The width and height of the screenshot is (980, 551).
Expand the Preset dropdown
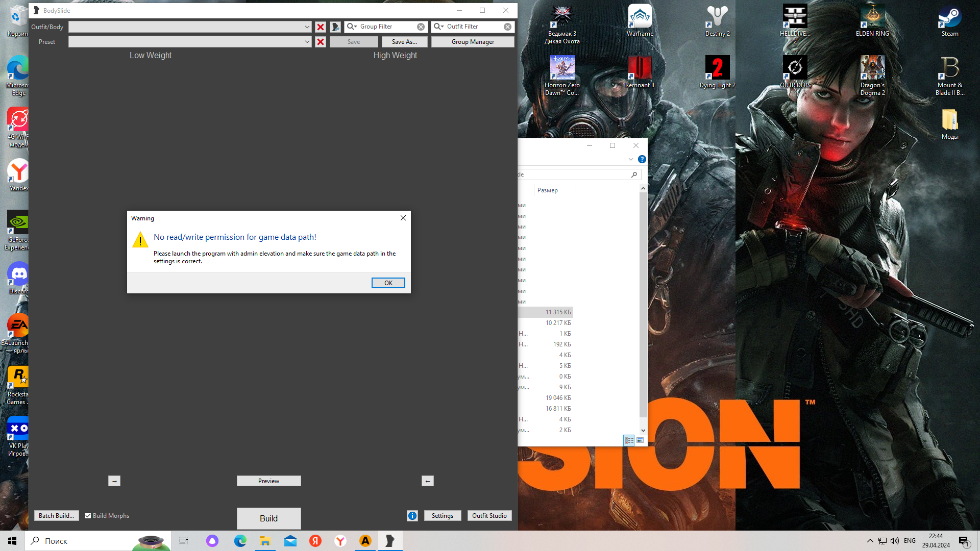[307, 42]
